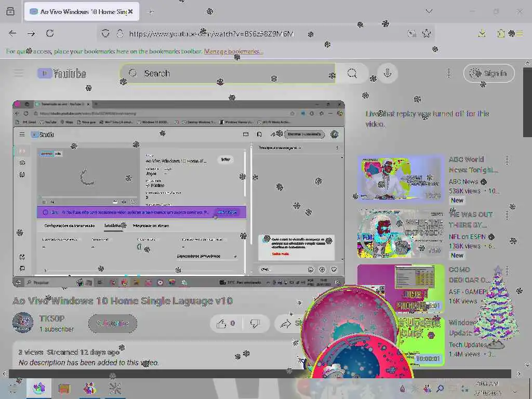Go forward to the next page
The width and height of the screenshot is (532, 399).
click(x=31, y=33)
